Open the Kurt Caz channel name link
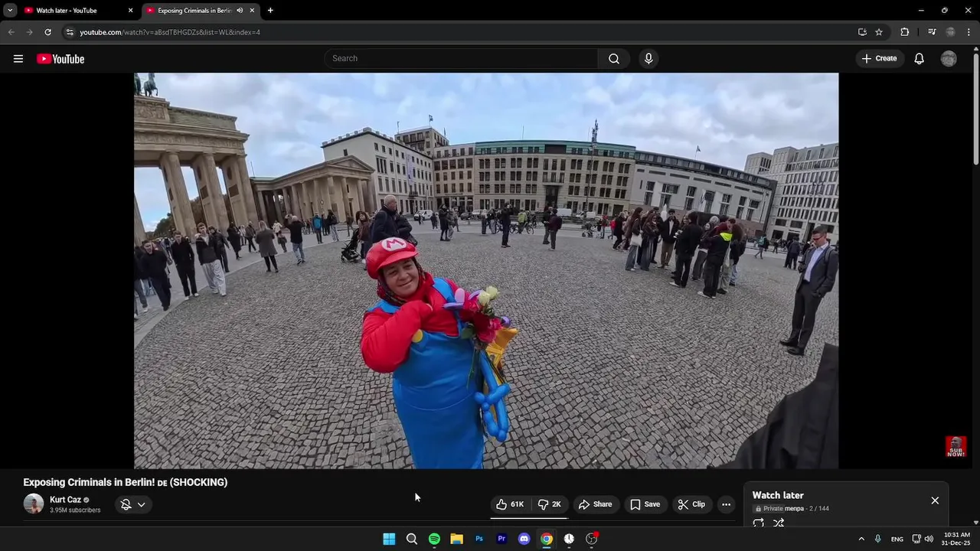The image size is (980, 551). [65, 500]
